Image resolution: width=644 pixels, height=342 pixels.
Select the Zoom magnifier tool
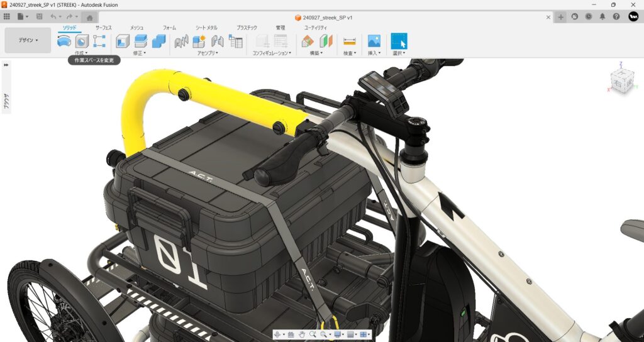click(313, 334)
